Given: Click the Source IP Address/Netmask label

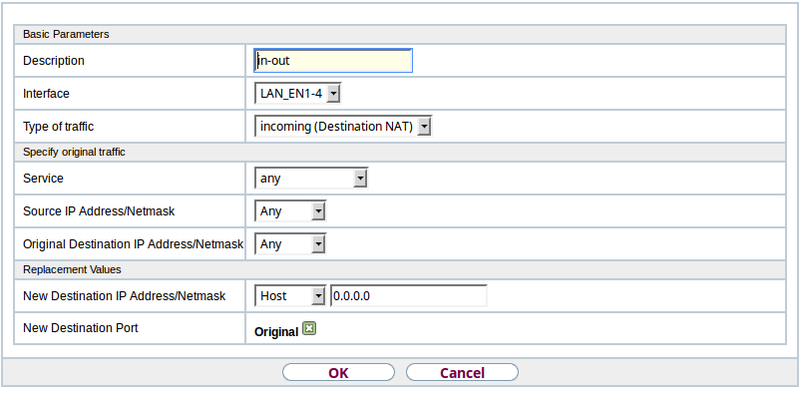Looking at the screenshot, I should pyautogui.click(x=98, y=211).
